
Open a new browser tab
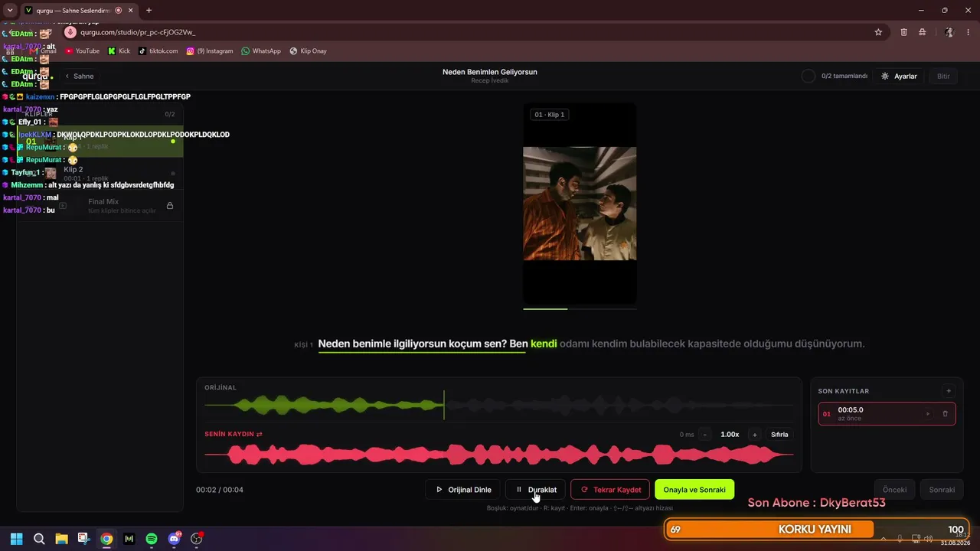tap(149, 11)
